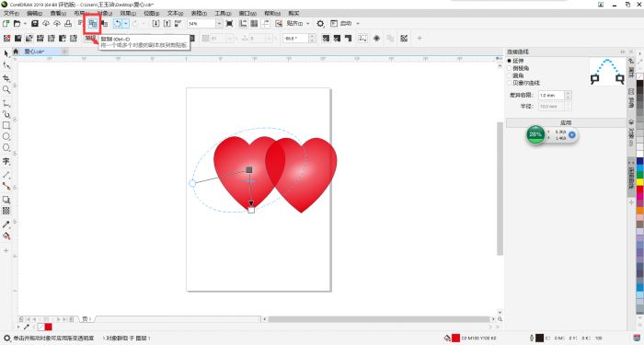Click the 差异容限 value field
Screen dimensions: 644x345
pos(551,96)
